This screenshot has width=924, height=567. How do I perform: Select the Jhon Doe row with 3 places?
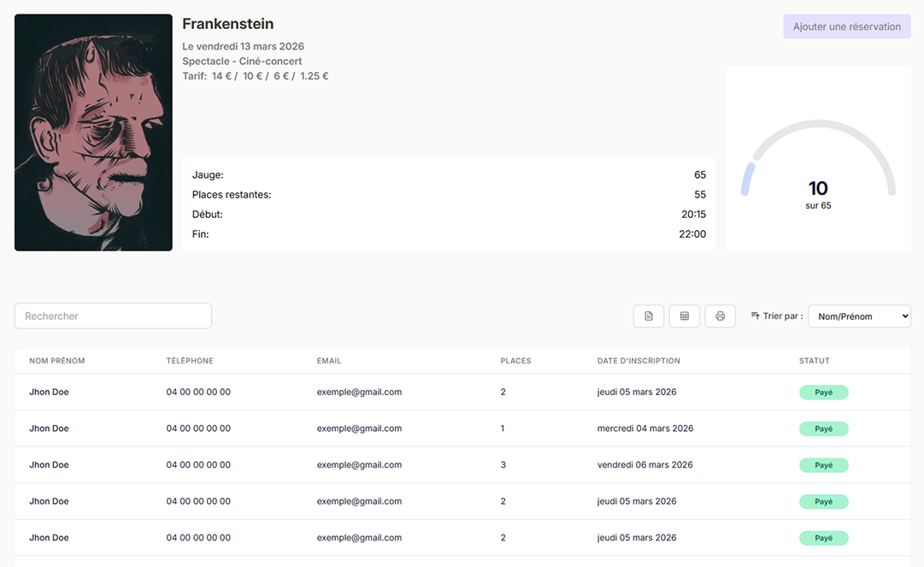coord(462,465)
